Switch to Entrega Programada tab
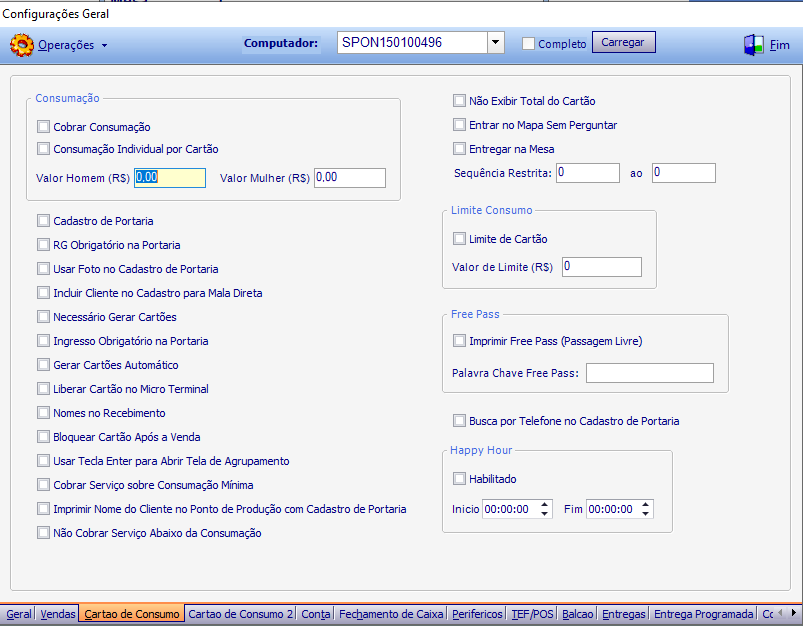The image size is (803, 626). click(x=704, y=614)
